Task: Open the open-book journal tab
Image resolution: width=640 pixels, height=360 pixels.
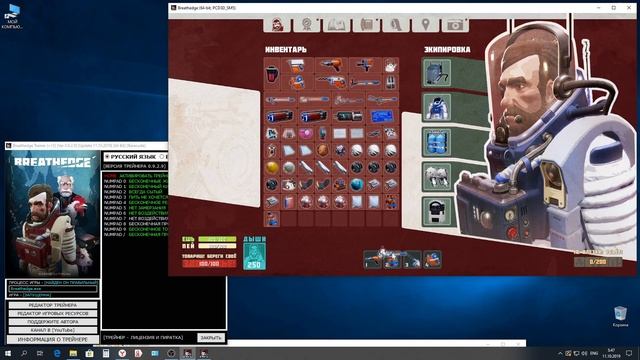Action: pos(336,24)
